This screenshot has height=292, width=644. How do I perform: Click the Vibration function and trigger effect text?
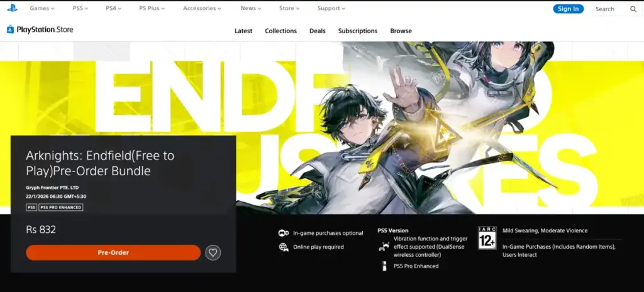[430, 247]
